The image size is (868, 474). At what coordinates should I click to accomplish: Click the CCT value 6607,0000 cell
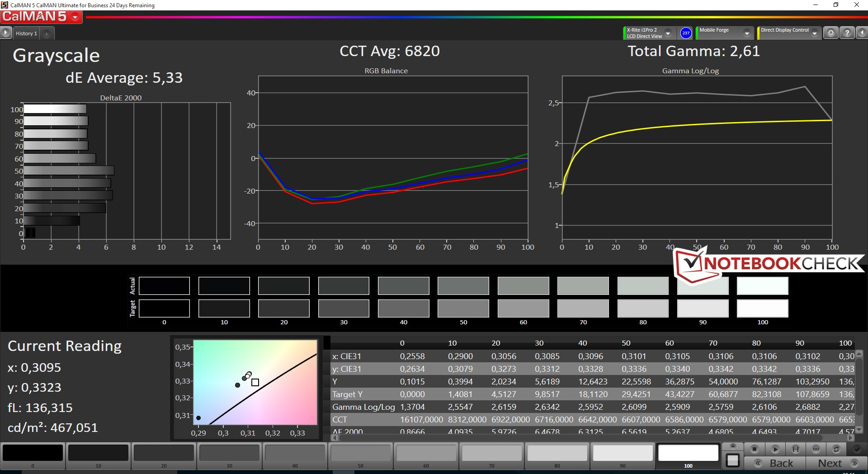pos(641,420)
